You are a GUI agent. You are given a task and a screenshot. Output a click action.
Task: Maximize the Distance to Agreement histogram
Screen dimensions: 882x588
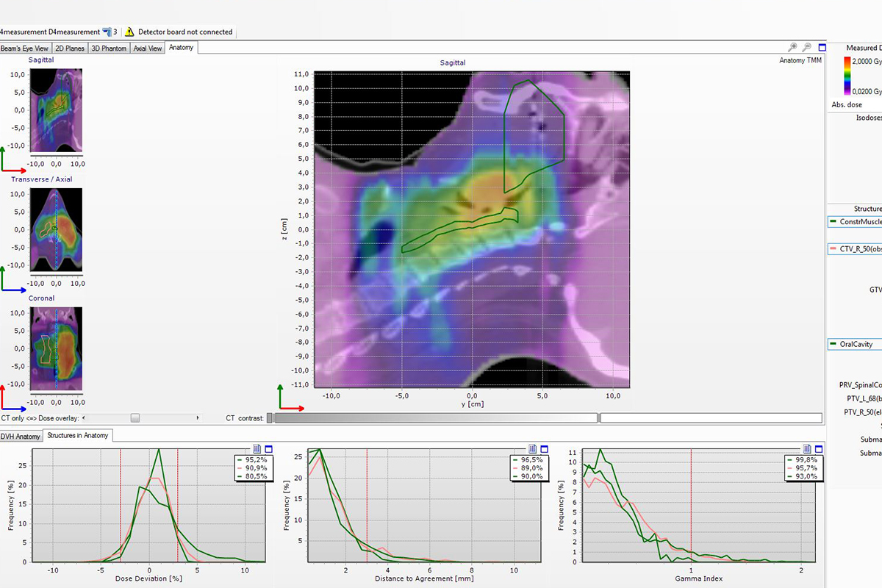[x=545, y=449]
